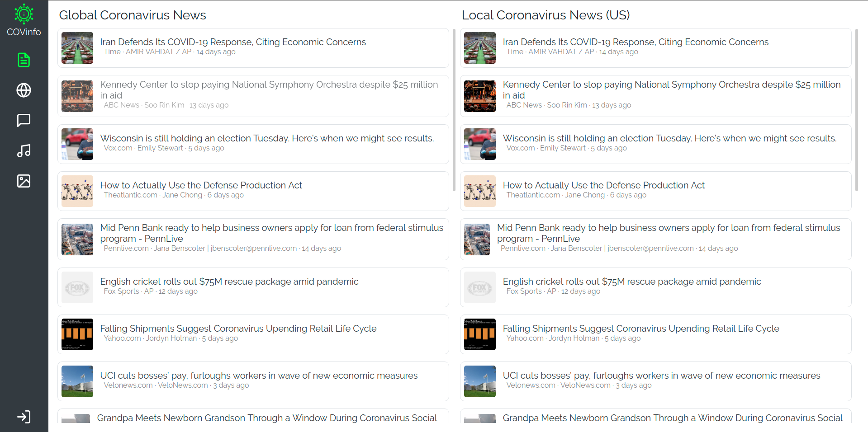868x432 pixels.
Task: Open the chat bubble icon in sidebar
Action: 24,120
